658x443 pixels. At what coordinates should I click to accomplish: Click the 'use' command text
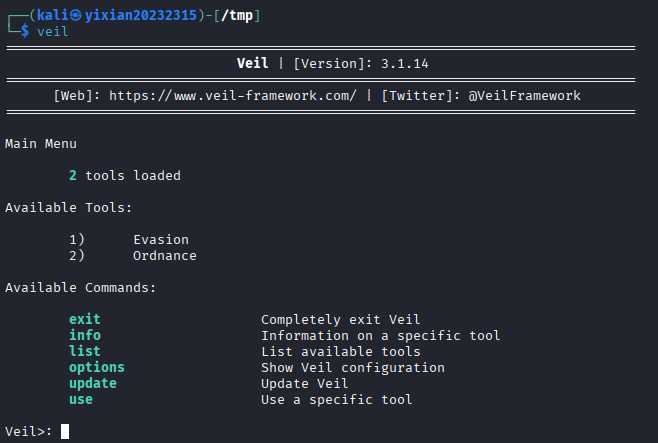click(81, 400)
